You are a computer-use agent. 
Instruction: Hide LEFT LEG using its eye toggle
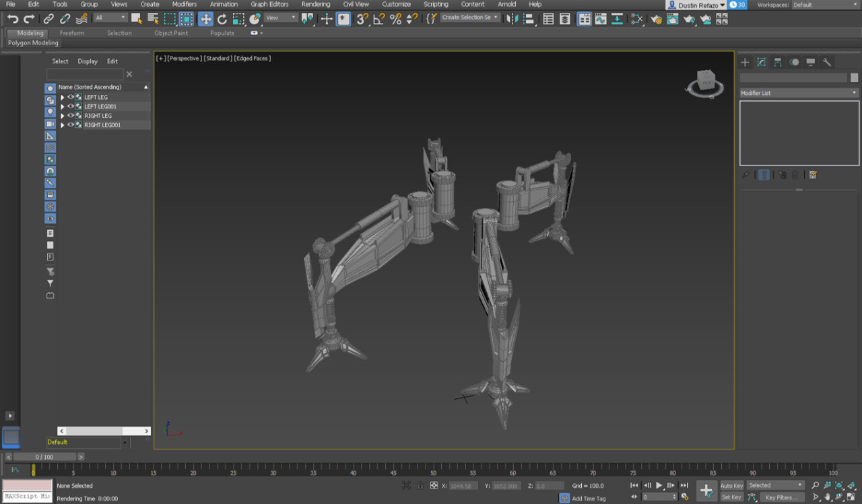(71, 98)
